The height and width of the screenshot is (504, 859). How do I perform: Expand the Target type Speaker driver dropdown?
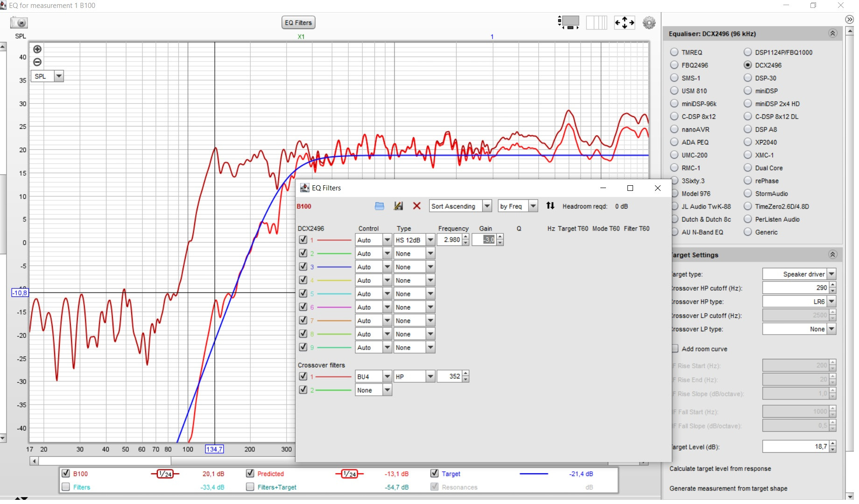pyautogui.click(x=831, y=274)
